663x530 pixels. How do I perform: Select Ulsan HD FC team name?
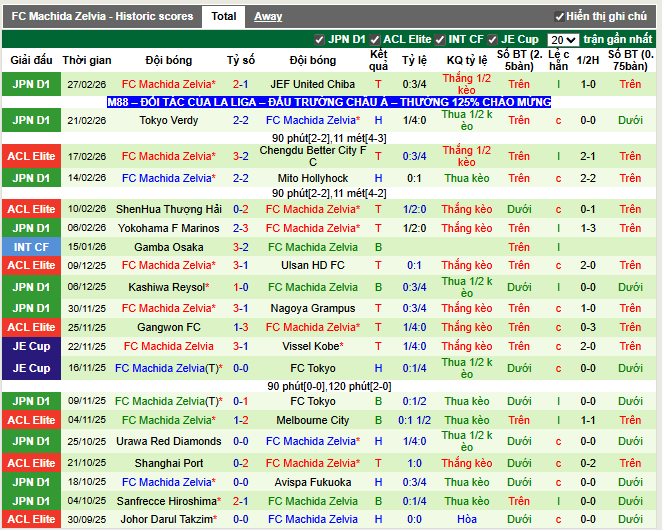coord(312,265)
